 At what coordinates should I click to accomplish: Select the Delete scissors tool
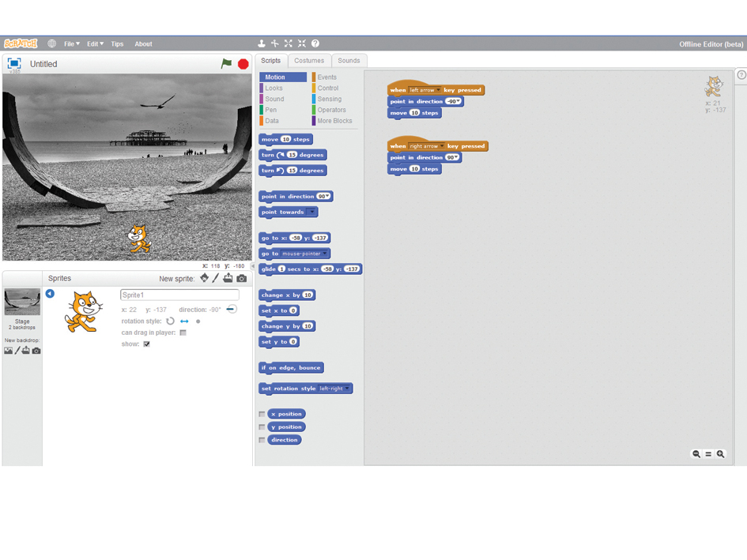click(x=275, y=43)
